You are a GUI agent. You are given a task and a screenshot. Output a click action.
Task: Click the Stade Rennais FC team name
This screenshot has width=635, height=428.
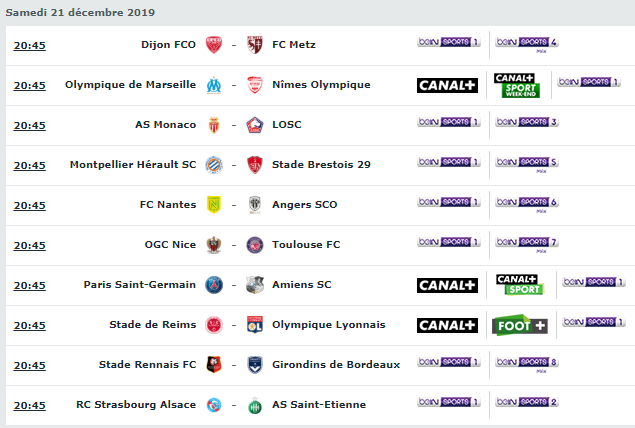pos(147,364)
